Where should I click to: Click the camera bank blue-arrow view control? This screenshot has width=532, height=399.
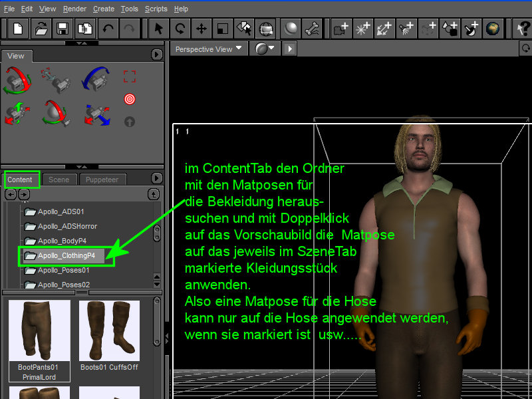click(x=96, y=78)
